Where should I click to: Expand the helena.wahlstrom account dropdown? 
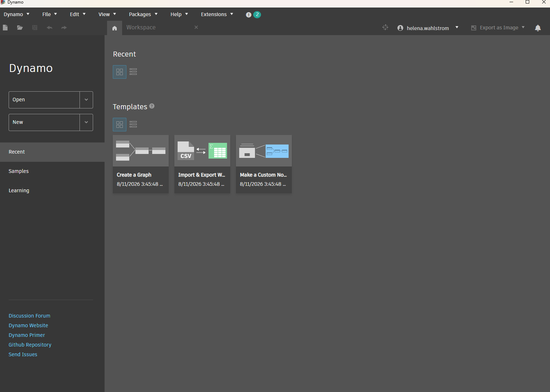457,28
